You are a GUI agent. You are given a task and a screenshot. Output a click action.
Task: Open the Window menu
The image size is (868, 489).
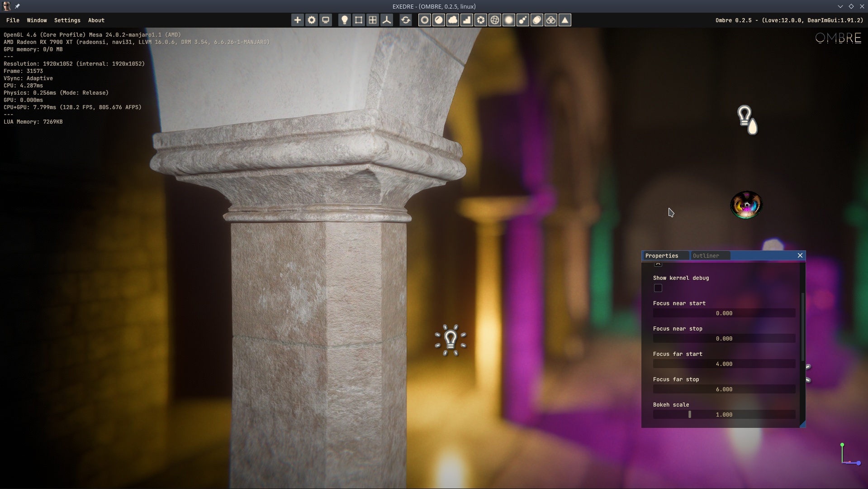pos(37,20)
